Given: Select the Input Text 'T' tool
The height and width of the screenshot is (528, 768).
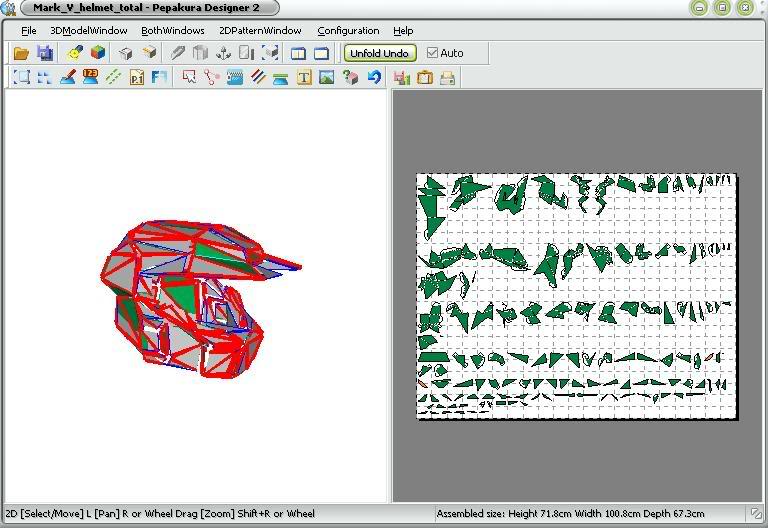Looking at the screenshot, I should coord(304,77).
